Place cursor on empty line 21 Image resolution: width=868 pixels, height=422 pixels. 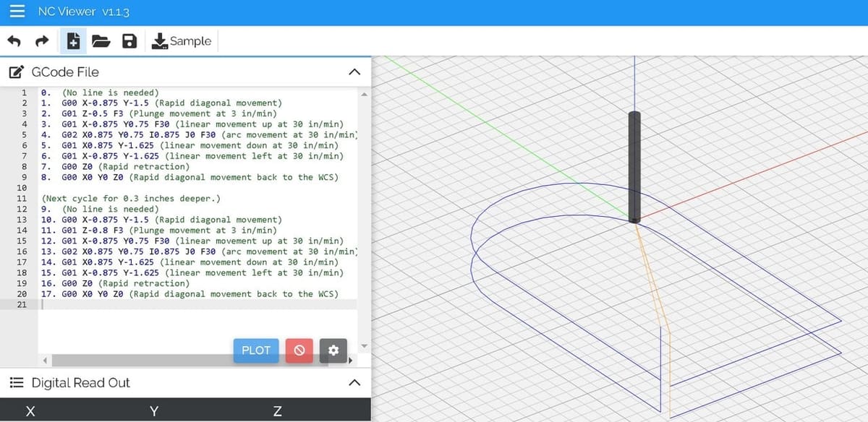(x=199, y=304)
